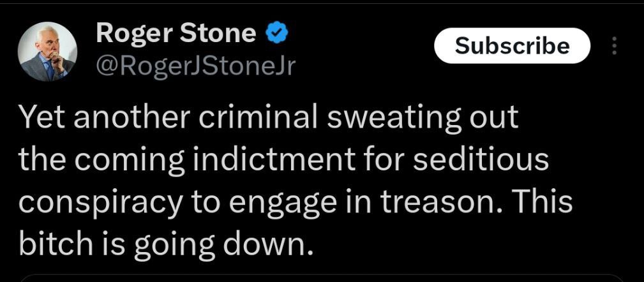Open Roger Stone's profile picture
Image resolution: width=644 pixels, height=282 pixels.
pyautogui.click(x=48, y=51)
